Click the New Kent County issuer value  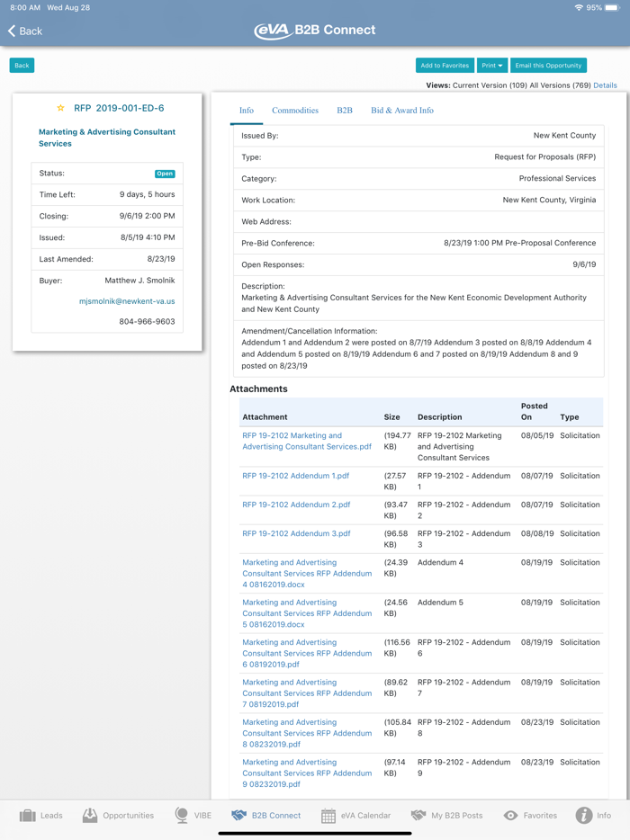tap(564, 136)
